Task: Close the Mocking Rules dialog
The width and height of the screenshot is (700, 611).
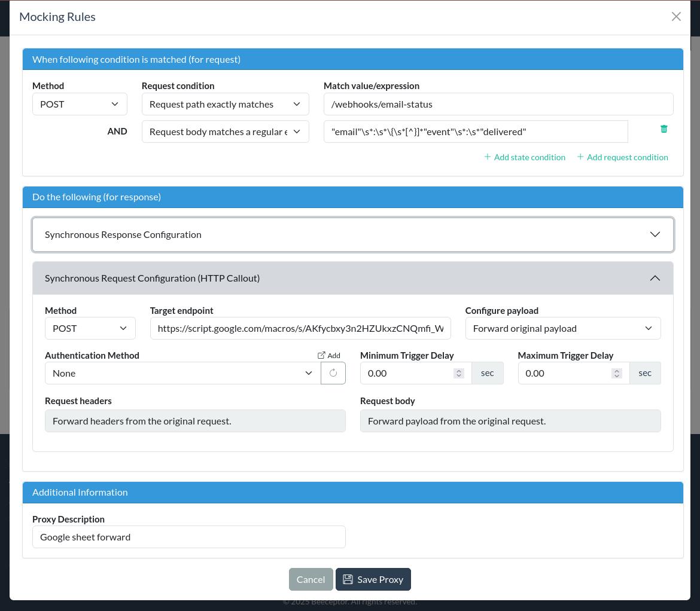Action: (x=676, y=17)
